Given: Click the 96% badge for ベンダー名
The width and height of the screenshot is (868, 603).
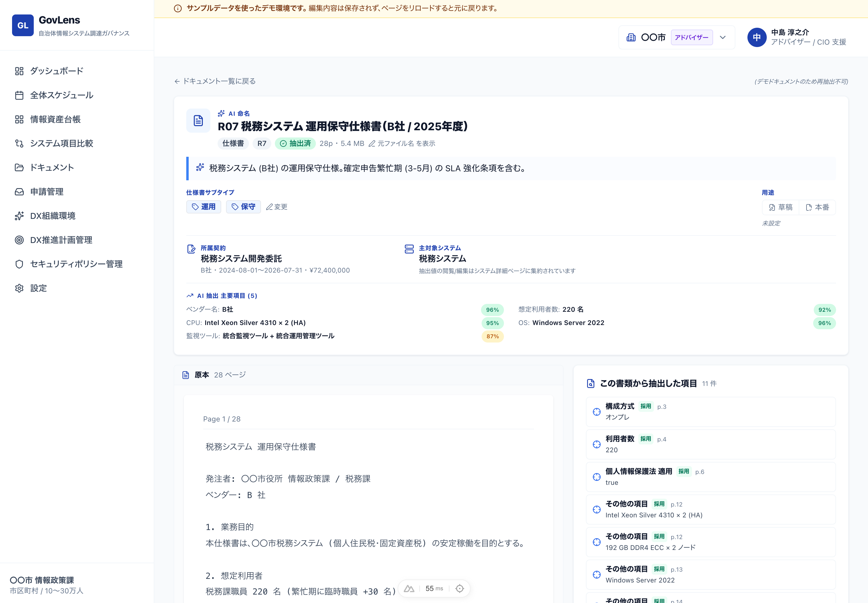Looking at the screenshot, I should pyautogui.click(x=492, y=310).
